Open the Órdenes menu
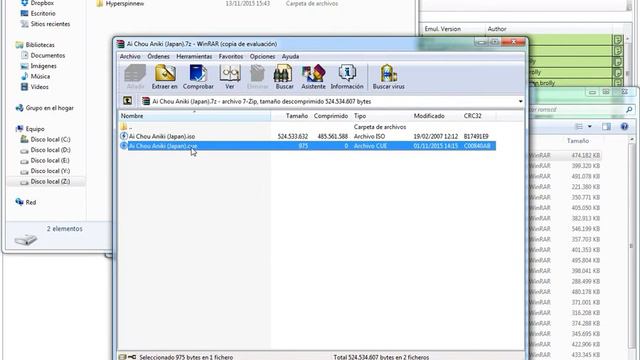640x360 pixels. tap(158, 56)
